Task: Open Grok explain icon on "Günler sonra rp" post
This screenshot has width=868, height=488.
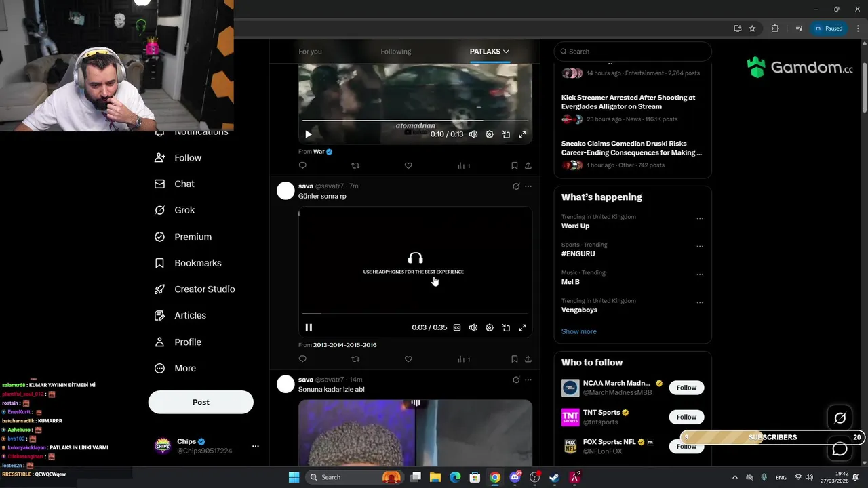Action: 516,186
